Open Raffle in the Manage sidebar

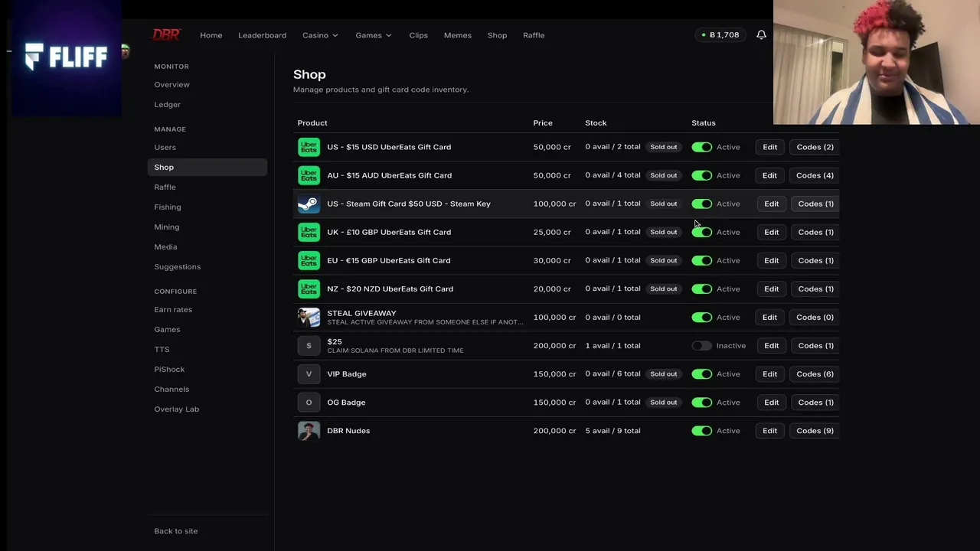point(165,187)
